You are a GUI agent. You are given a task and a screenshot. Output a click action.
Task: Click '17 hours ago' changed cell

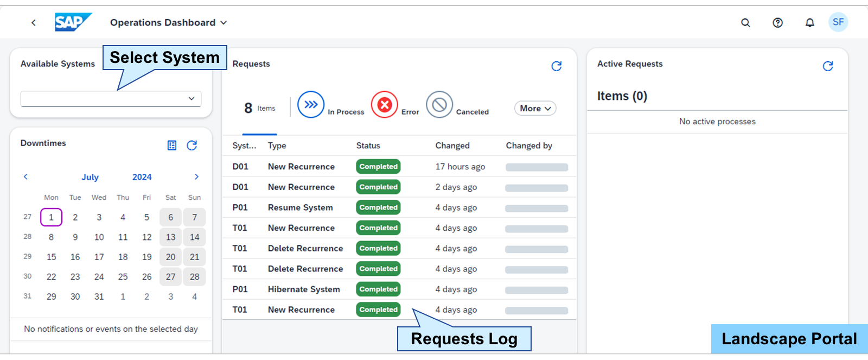point(460,167)
